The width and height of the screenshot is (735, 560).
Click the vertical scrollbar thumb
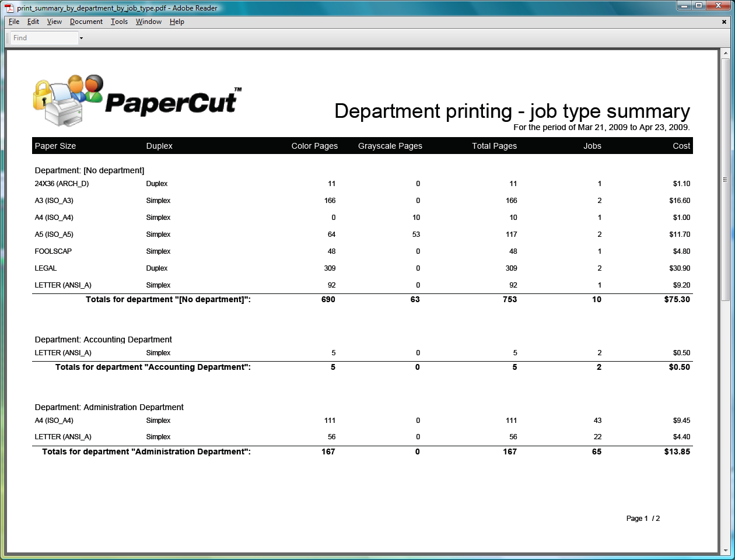pyautogui.click(x=726, y=180)
